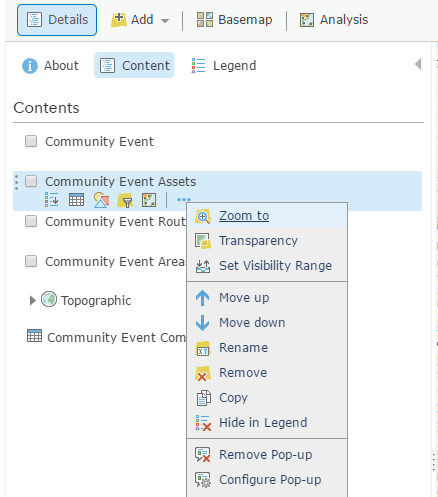Toggle the Community Event Assets checkbox
The image size is (438, 497).
point(31,181)
